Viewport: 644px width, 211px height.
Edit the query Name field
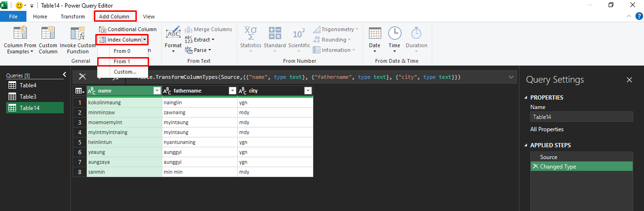[581, 117]
